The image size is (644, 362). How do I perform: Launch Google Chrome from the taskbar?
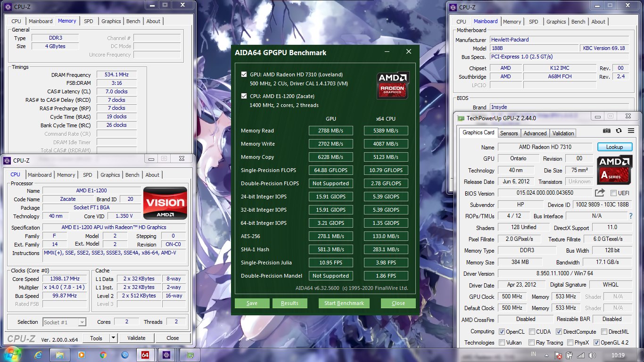click(103, 354)
